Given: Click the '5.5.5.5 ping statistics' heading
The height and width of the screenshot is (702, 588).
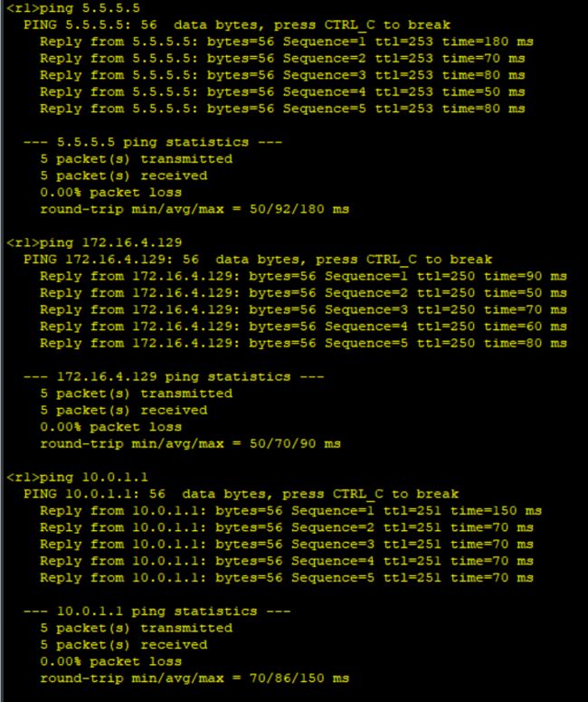Looking at the screenshot, I should [x=153, y=142].
